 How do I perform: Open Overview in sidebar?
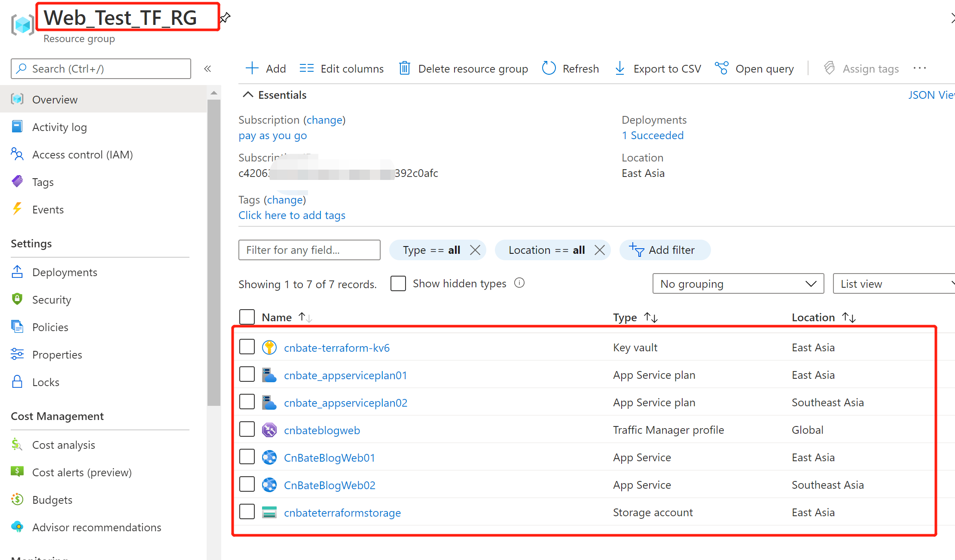pos(104,99)
